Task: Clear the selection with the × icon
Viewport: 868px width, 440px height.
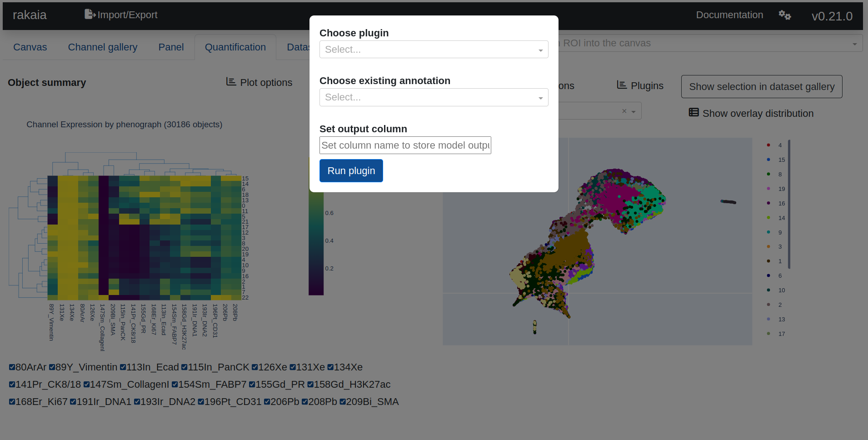Action: 624,111
